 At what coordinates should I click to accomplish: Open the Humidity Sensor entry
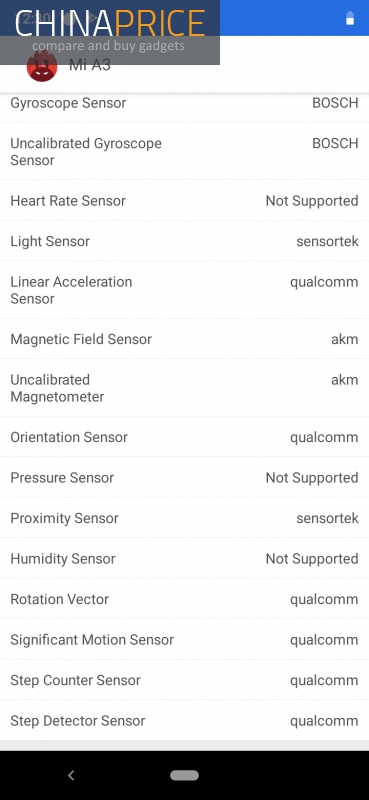(x=184, y=559)
